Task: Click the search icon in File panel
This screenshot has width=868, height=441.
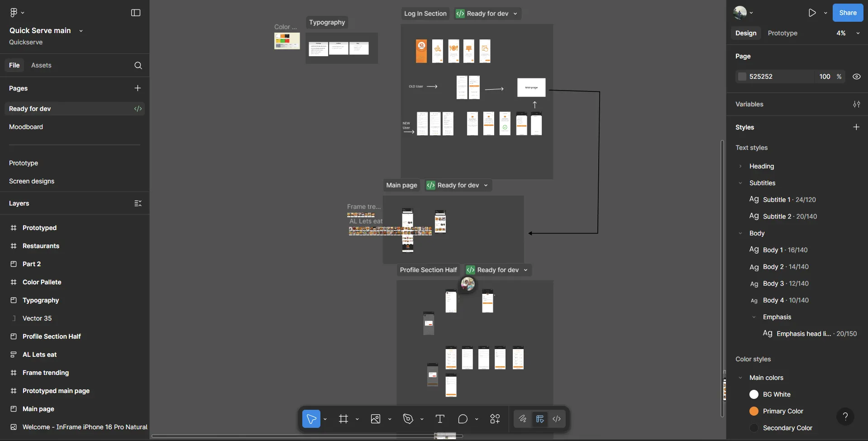Action: (x=138, y=65)
